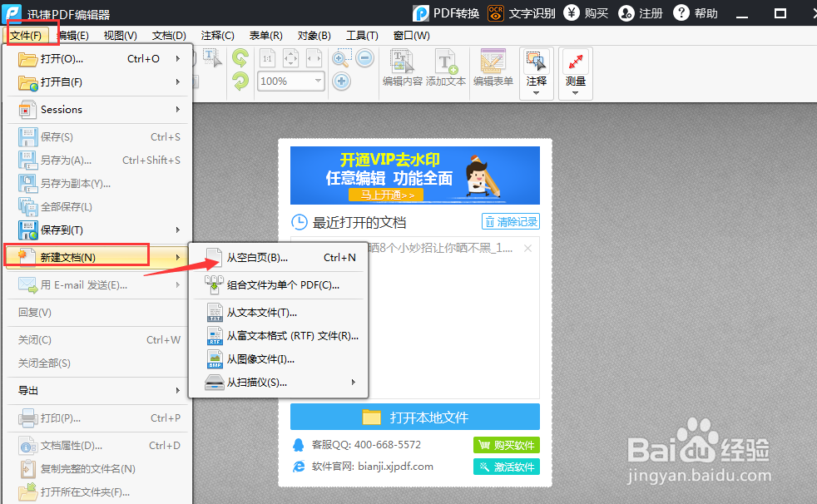Expand the 保存到(T) submenu arrow
Viewport: 817px width, 504px height.
[178, 230]
